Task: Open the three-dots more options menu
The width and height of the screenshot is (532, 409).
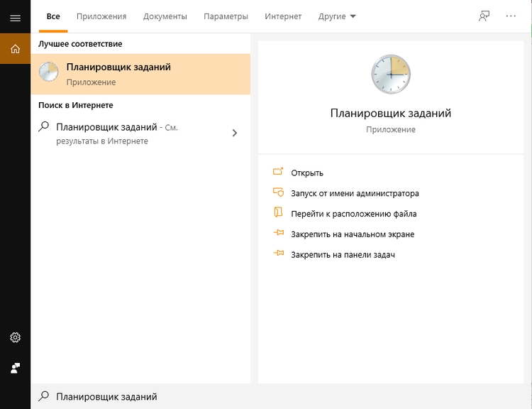Action: [511, 16]
